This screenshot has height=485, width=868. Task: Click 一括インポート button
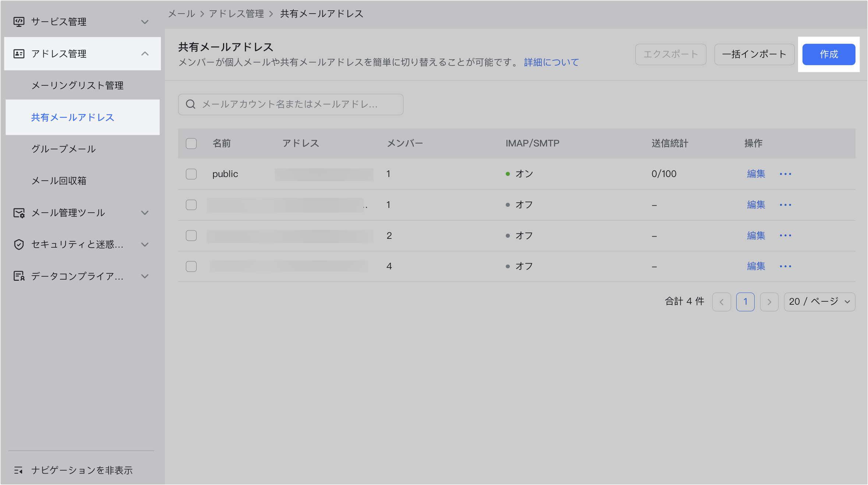click(754, 54)
